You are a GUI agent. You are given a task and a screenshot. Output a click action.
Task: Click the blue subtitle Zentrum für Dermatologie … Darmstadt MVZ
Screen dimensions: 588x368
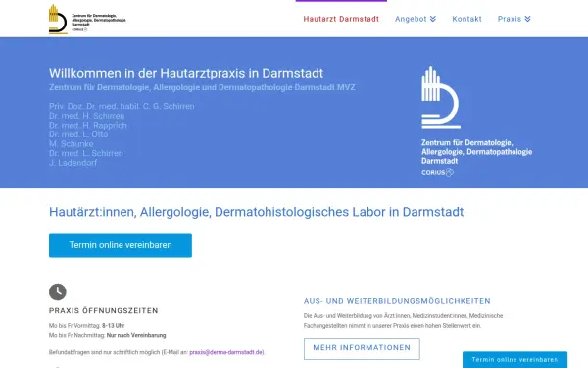click(202, 87)
